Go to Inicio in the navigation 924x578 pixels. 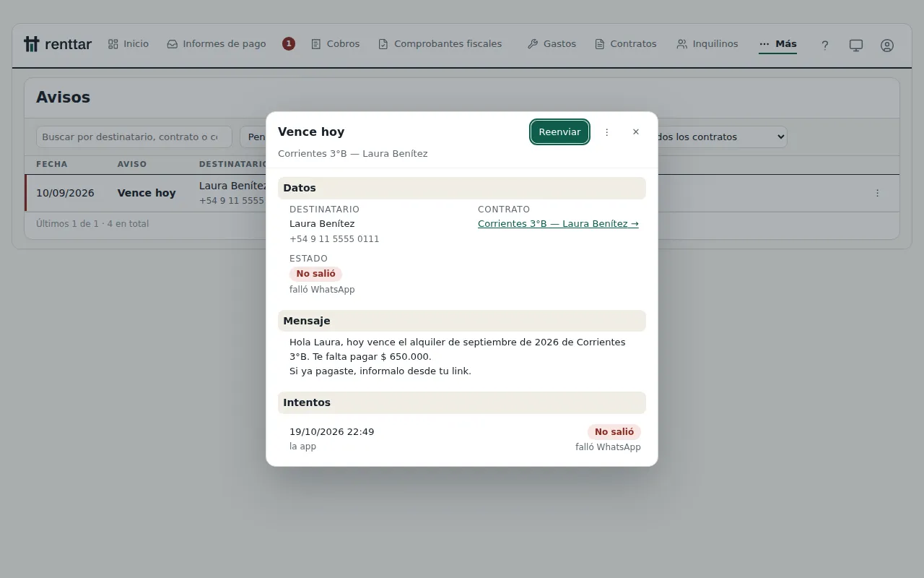(128, 44)
